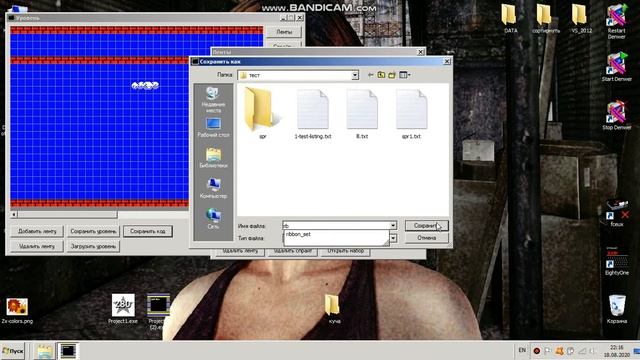Image resolution: width=640 pixels, height=360 pixels.
Task: Open the view menu icon in dialog toolbar
Action: click(404, 75)
